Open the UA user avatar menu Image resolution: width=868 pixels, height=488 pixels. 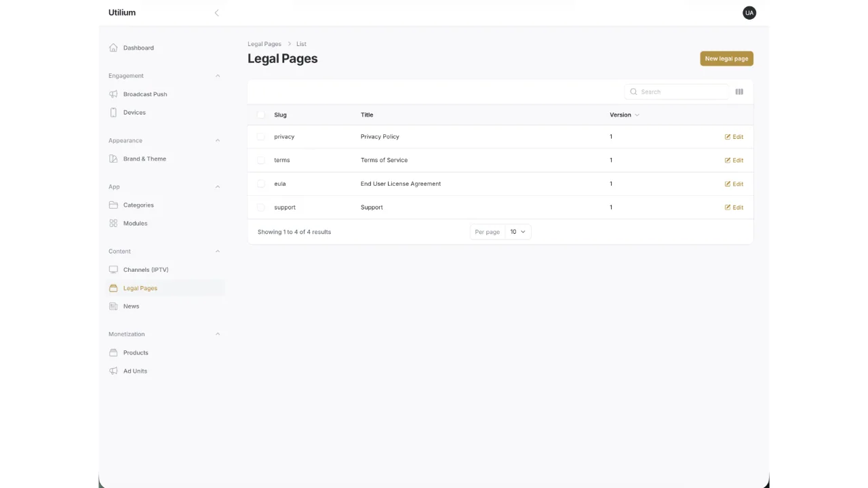point(749,13)
